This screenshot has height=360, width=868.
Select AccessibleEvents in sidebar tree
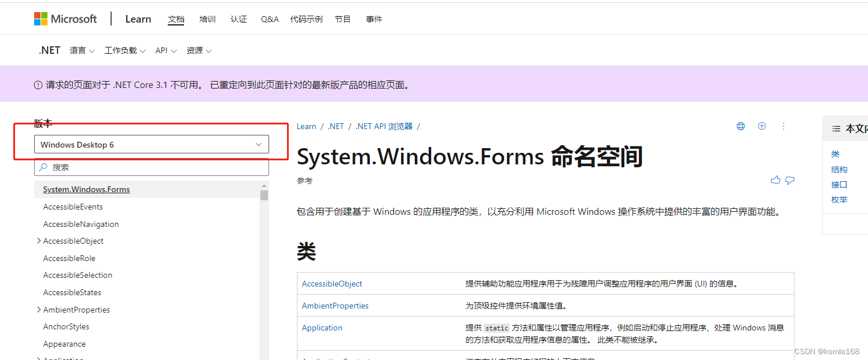(x=73, y=207)
